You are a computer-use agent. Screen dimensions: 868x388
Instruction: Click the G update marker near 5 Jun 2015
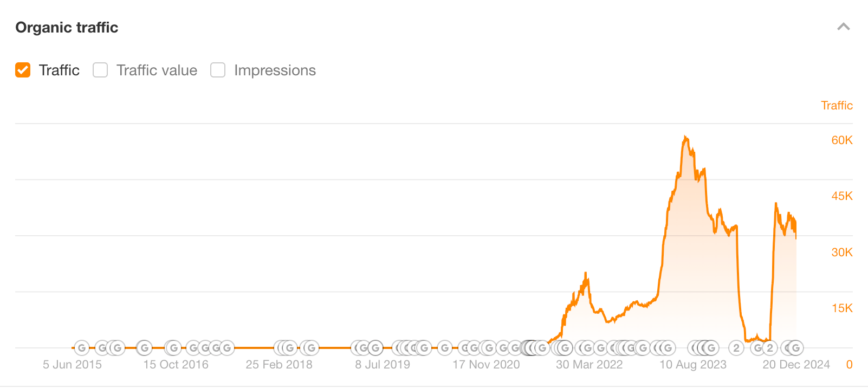(81, 348)
